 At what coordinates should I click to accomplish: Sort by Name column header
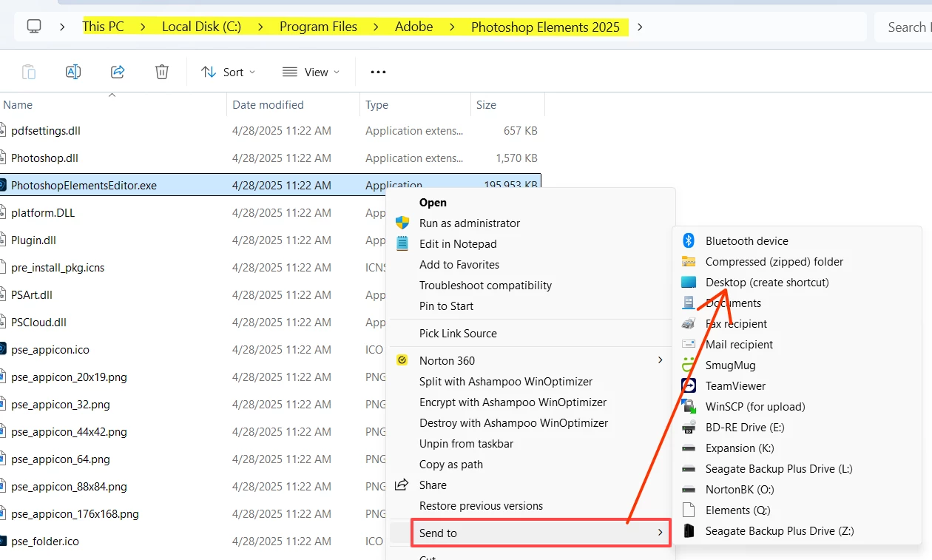(x=112, y=104)
